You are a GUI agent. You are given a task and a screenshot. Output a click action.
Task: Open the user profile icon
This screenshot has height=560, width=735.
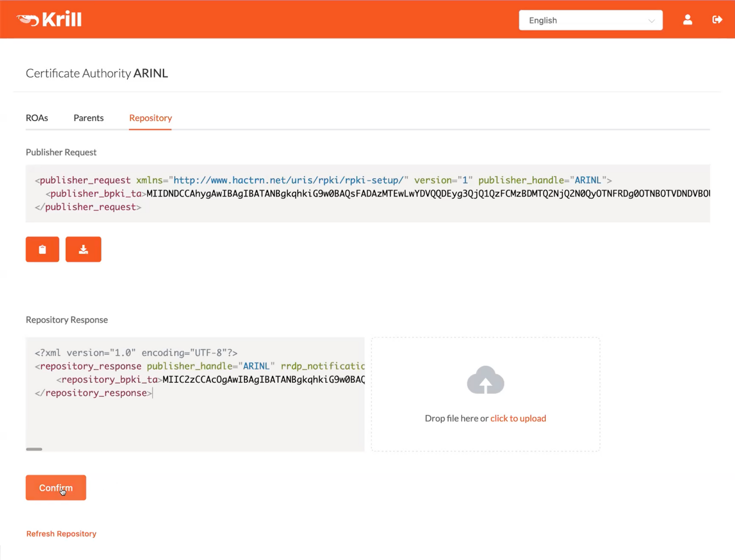[687, 20]
